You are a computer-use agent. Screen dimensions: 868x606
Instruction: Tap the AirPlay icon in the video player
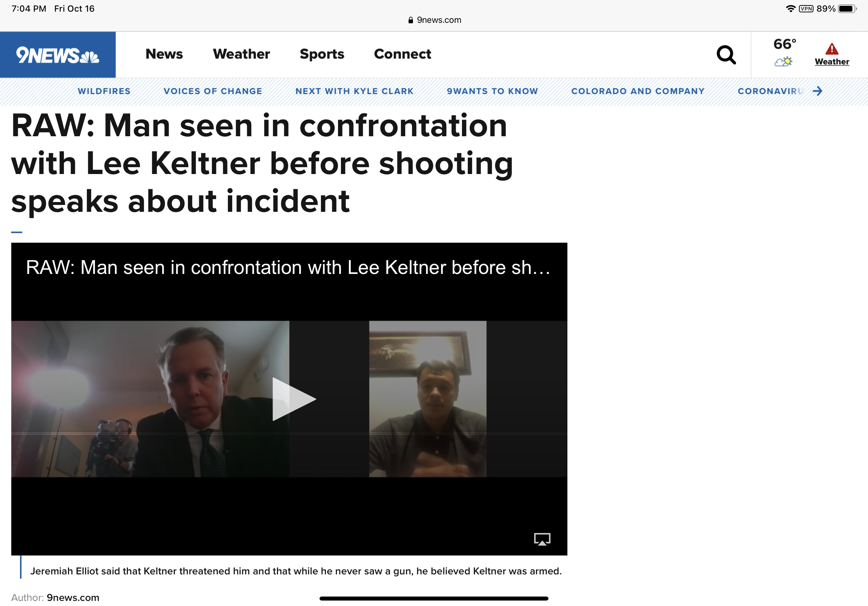click(x=542, y=539)
